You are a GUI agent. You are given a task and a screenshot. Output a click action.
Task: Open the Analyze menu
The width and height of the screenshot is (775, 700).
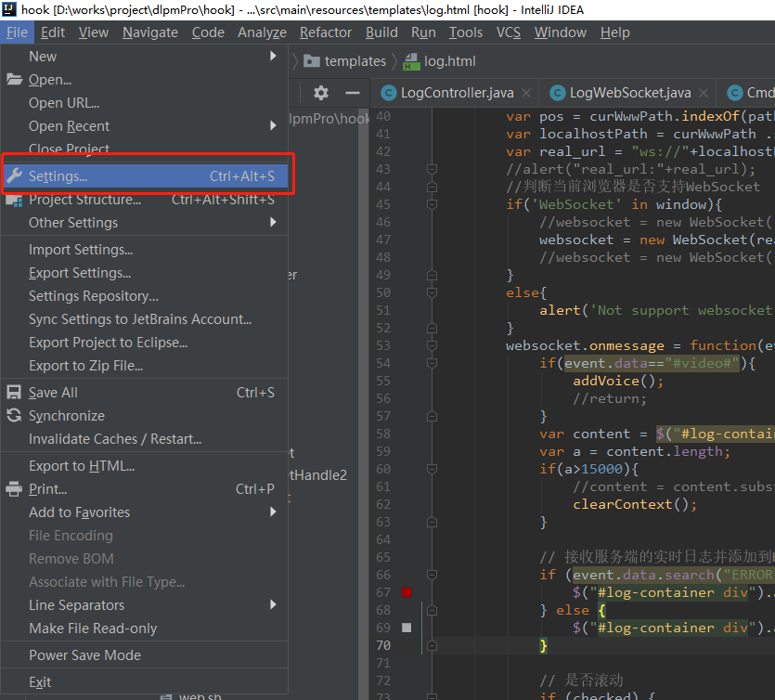tap(262, 32)
